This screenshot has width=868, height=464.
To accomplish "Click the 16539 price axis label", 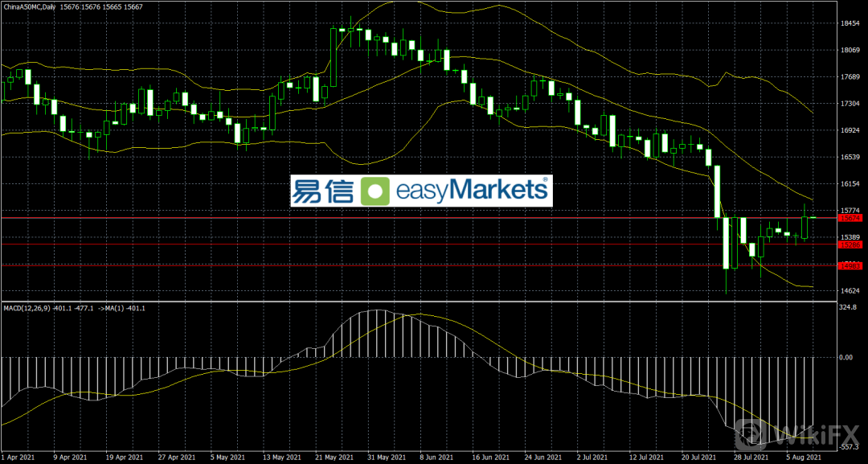I will [x=850, y=158].
